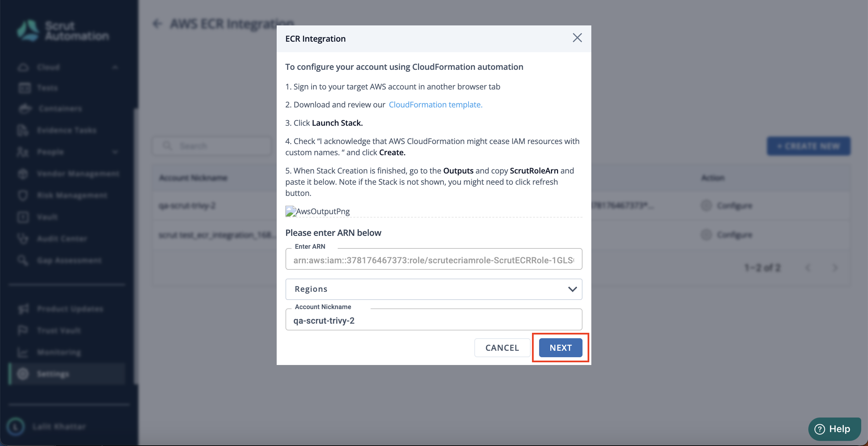The width and height of the screenshot is (868, 446).
Task: Click the back arrow beside AWS ECR Integration
Action: pos(157,24)
